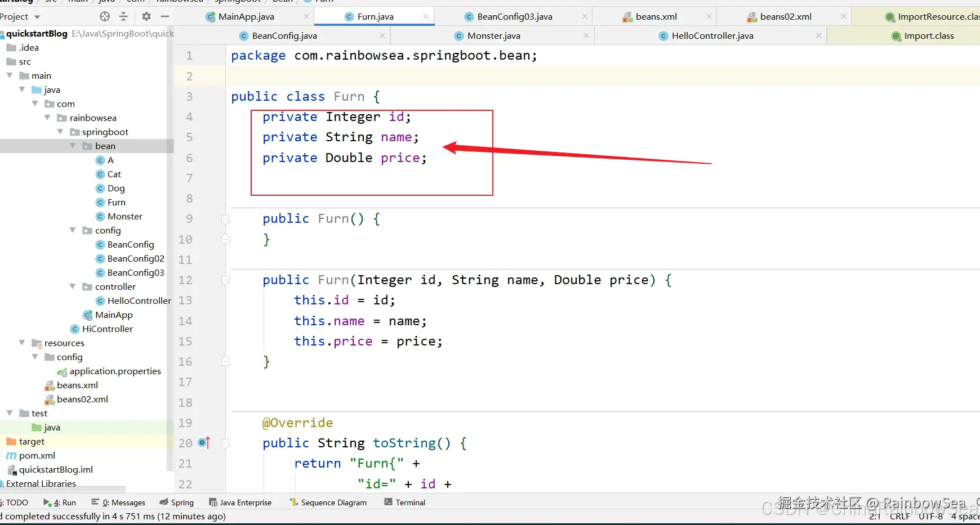Click the CRLF line separator status entry
Viewport: 980px width, 525px height.
[899, 517]
